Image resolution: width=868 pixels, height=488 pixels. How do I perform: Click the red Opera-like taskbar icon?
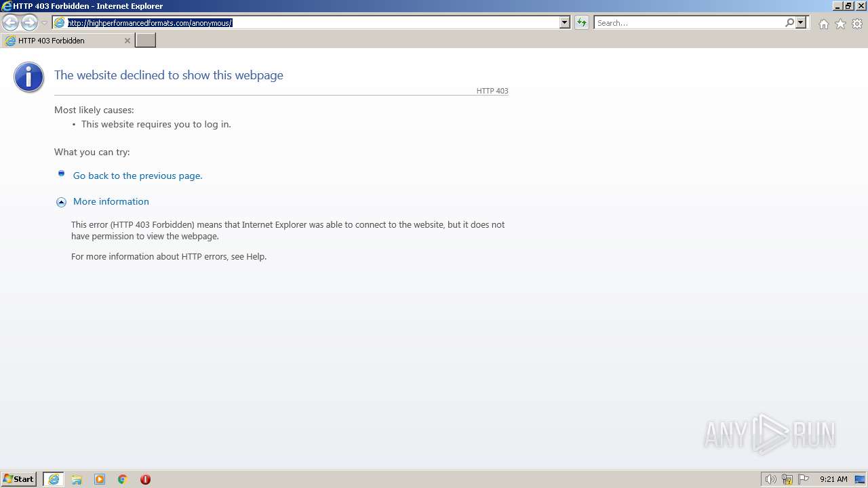(145, 479)
